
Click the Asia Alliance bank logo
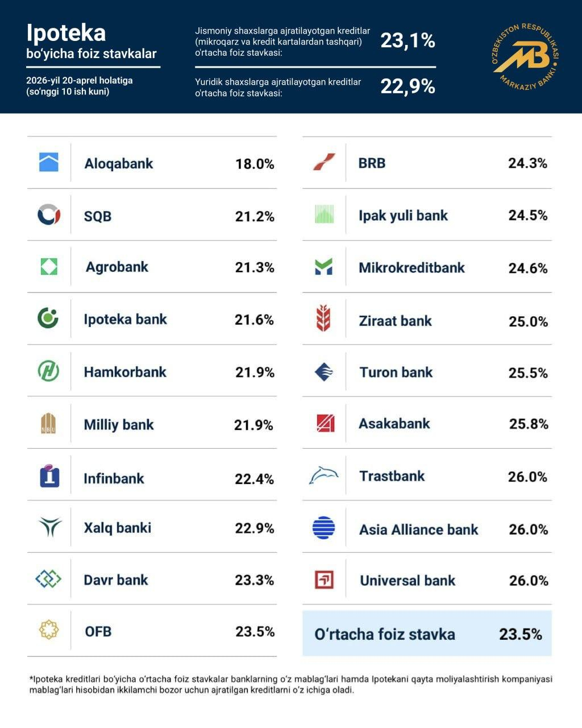324,528
